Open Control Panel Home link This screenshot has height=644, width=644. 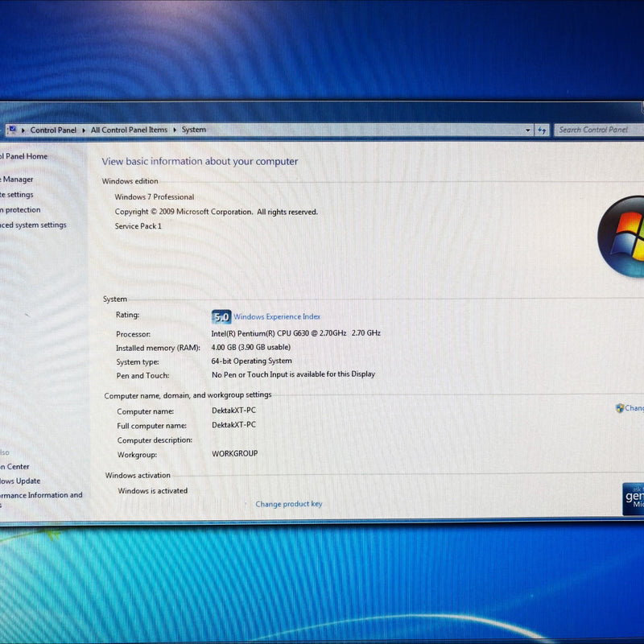[x=23, y=156]
